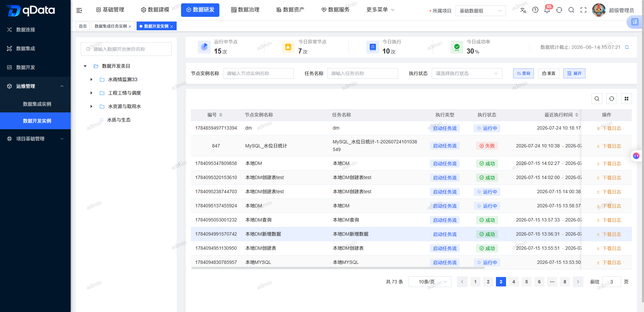Expand 项目基础管理 sidebar section
The height and width of the screenshot is (312, 644).
point(35,139)
